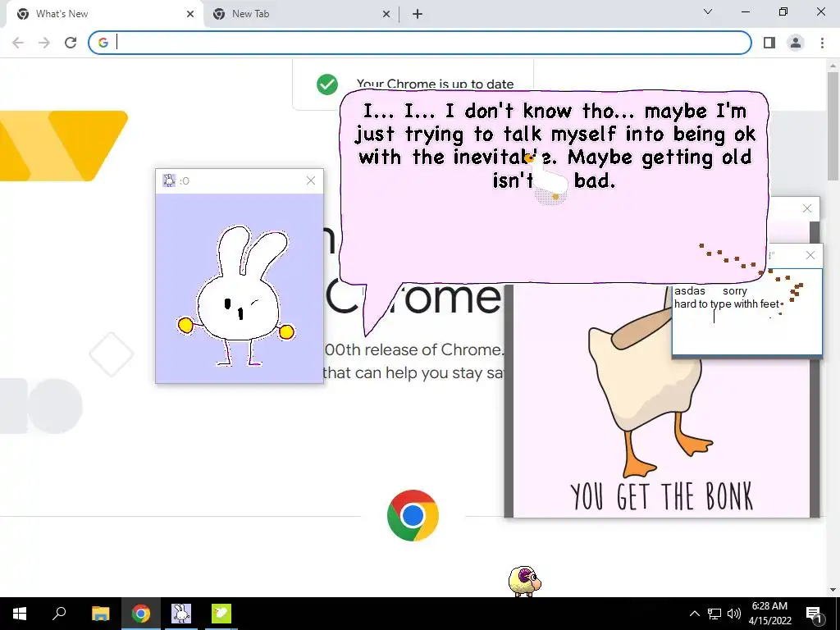840x630 pixels.
Task: Open the tab search chevron
Action: coord(708,11)
